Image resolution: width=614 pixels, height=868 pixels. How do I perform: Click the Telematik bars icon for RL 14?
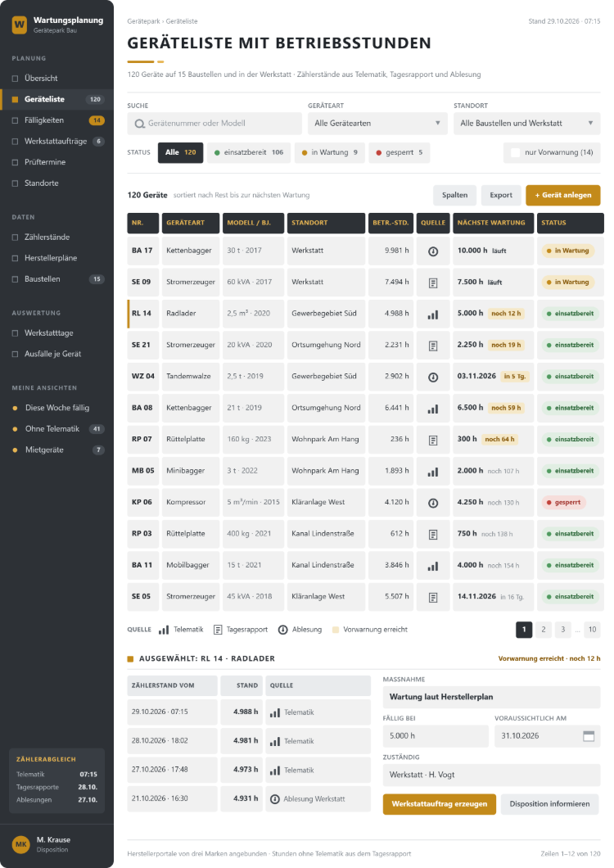coord(433,314)
